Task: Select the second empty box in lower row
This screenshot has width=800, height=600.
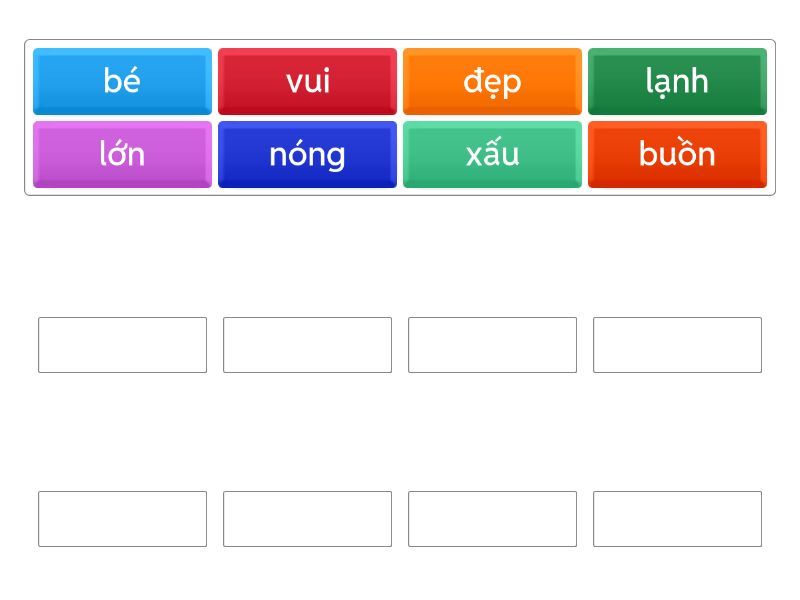Action: 307,519
